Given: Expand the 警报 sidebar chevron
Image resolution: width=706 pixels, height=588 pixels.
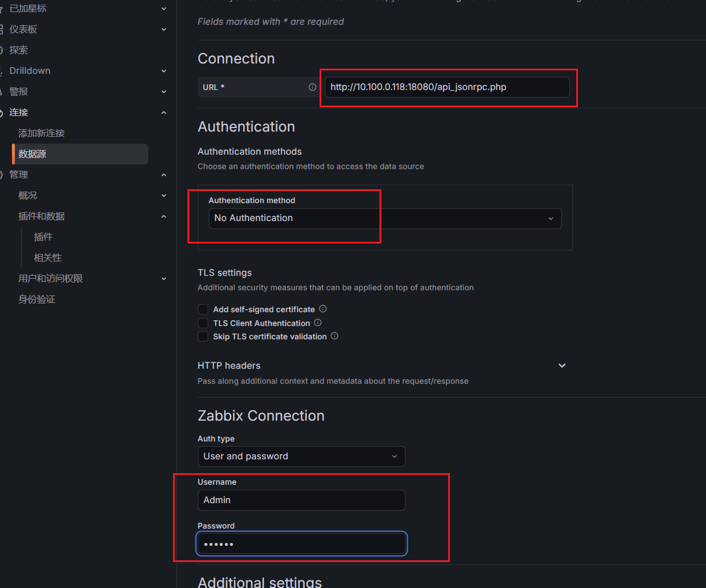Looking at the screenshot, I should [x=164, y=92].
